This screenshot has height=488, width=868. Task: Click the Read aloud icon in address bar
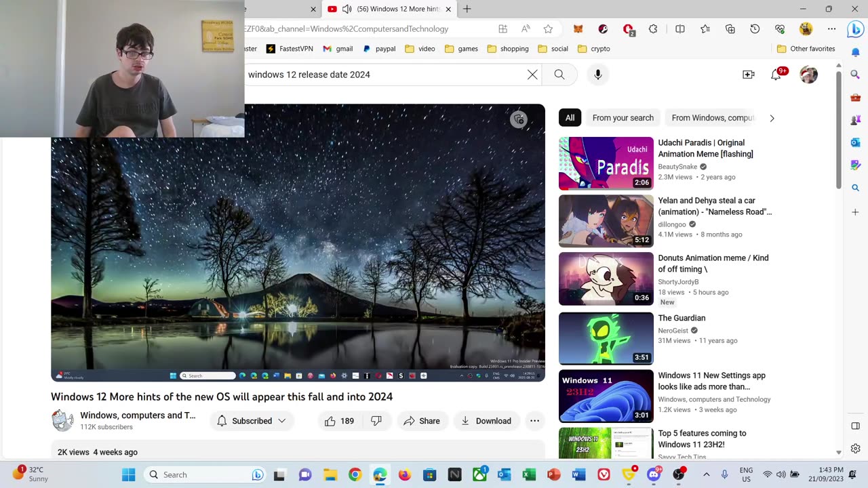click(526, 29)
